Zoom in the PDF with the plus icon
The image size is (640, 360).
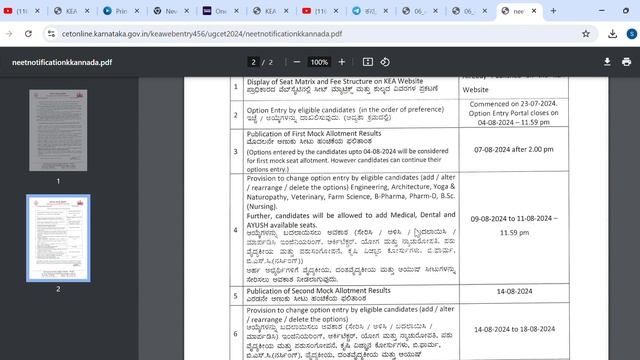coord(342,62)
